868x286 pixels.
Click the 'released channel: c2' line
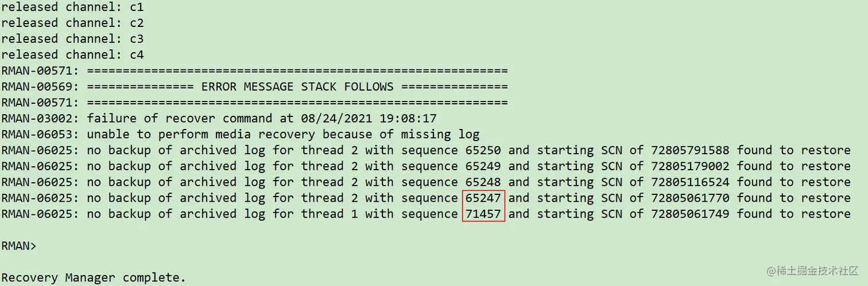(x=72, y=23)
